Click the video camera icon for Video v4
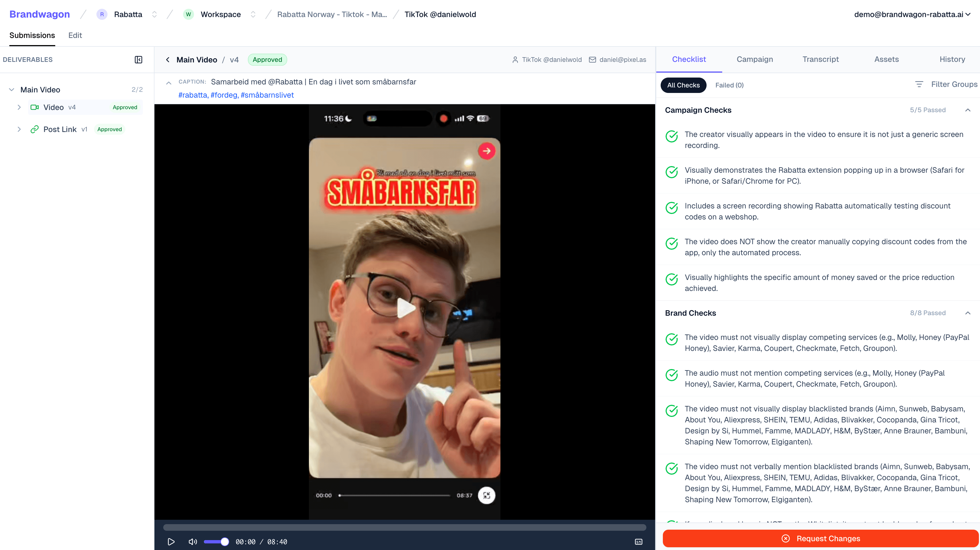Viewport: 980px width, 550px height. point(34,107)
